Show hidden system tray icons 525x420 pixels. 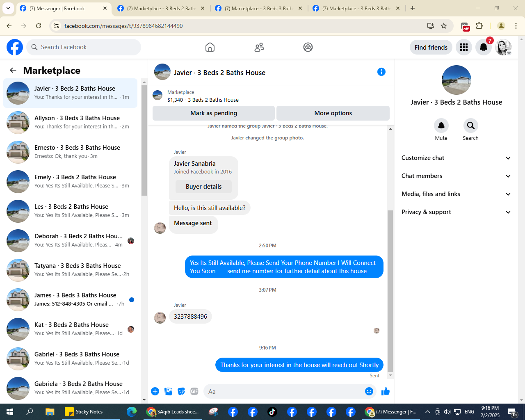pos(427,412)
